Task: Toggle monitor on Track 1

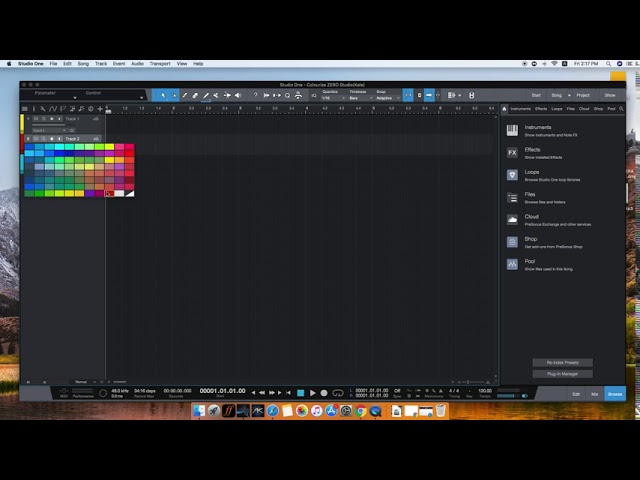Action: 60,119
